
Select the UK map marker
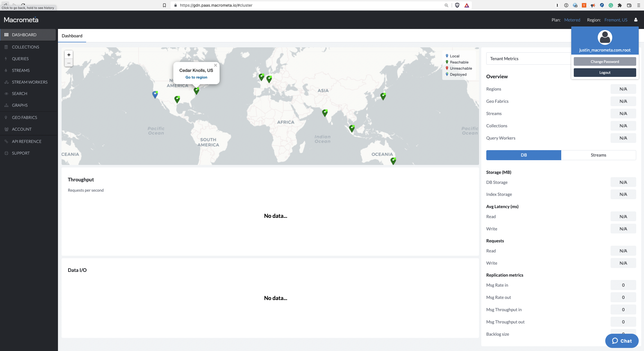pos(261,77)
